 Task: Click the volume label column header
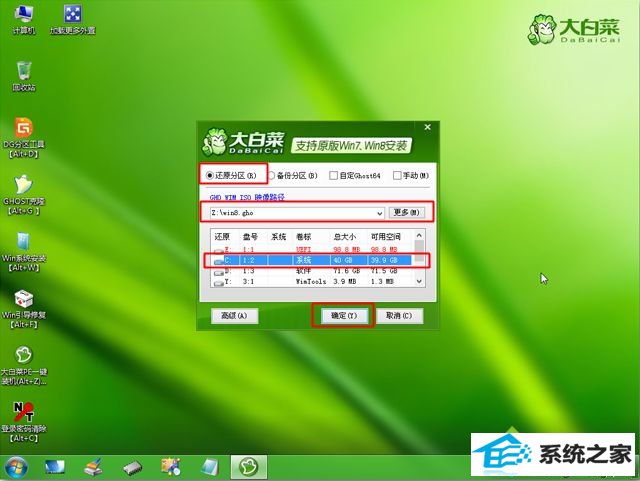[x=303, y=236]
